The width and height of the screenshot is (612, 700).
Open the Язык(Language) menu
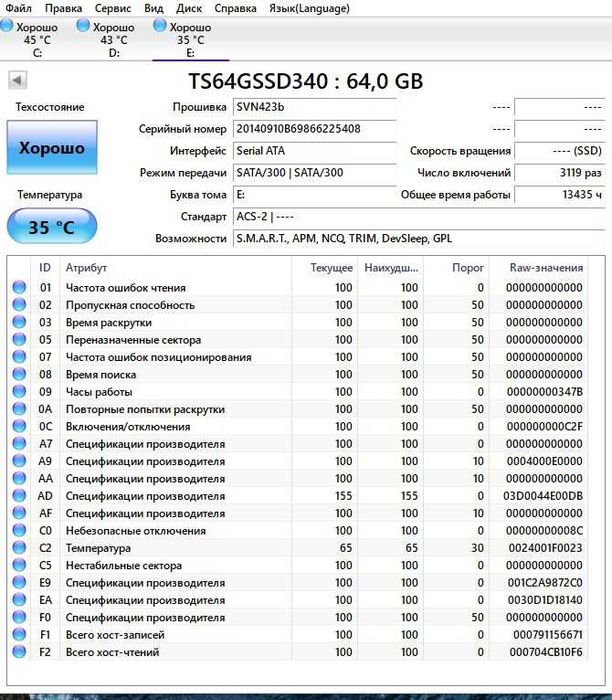(309, 8)
